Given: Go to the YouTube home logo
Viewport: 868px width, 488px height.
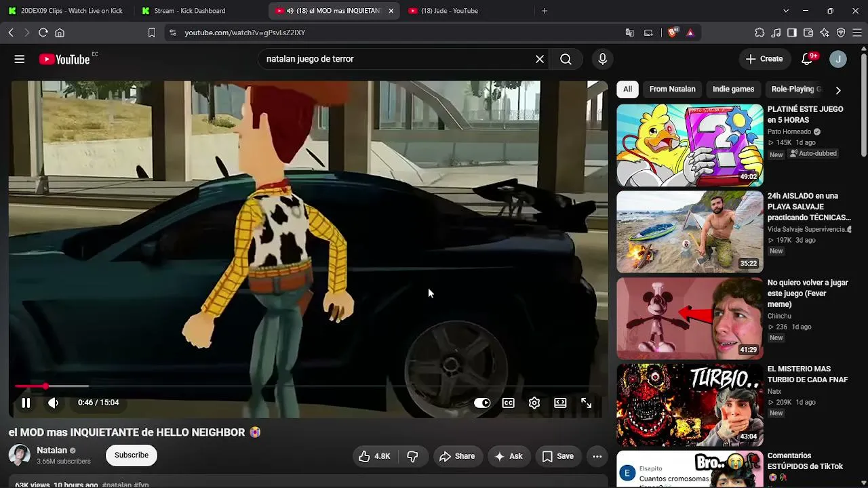Looking at the screenshot, I should pyautogui.click(x=64, y=59).
